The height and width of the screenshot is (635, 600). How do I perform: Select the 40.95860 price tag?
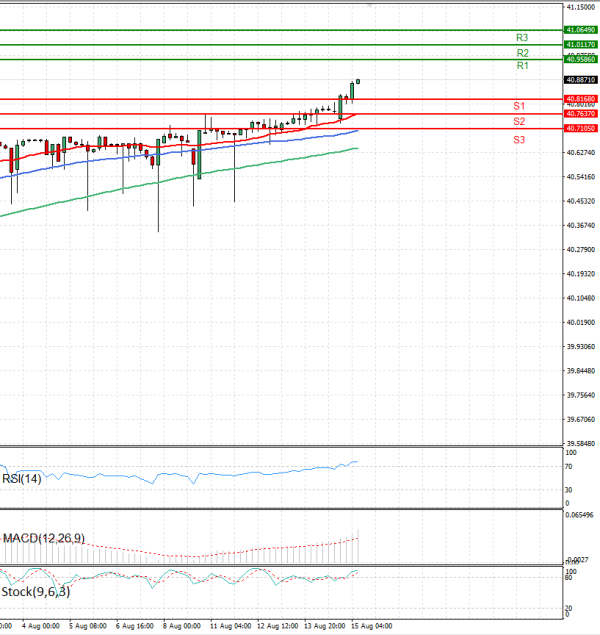581,60
